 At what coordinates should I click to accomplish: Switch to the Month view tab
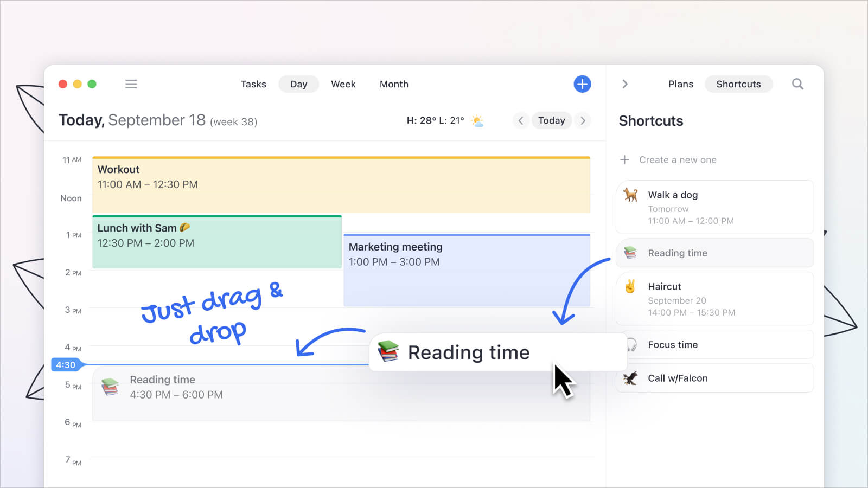[394, 84]
